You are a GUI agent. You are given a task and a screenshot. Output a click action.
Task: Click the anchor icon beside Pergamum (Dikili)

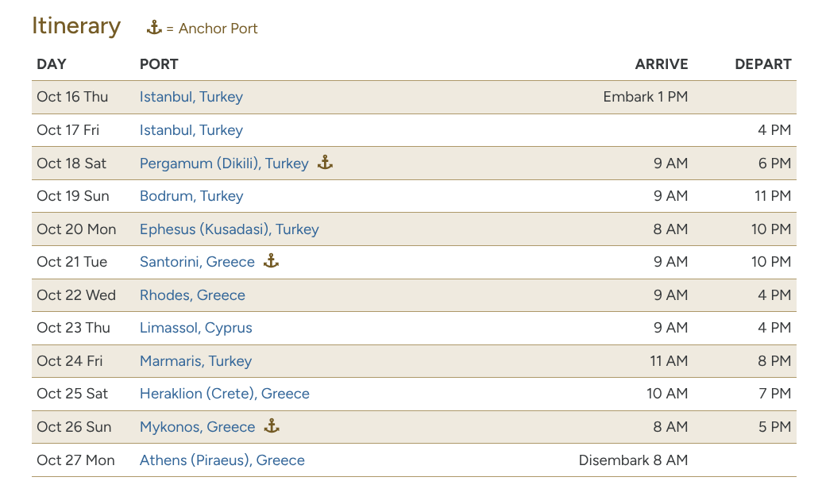[x=325, y=163]
